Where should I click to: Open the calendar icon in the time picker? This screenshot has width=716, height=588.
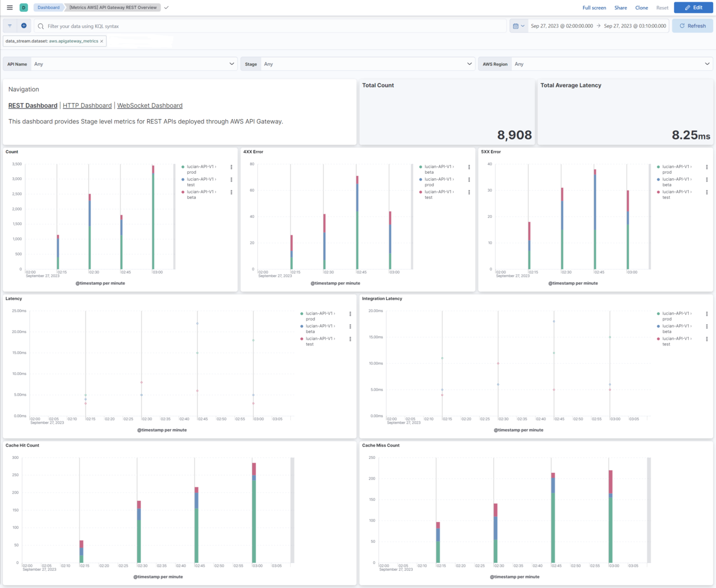point(515,25)
